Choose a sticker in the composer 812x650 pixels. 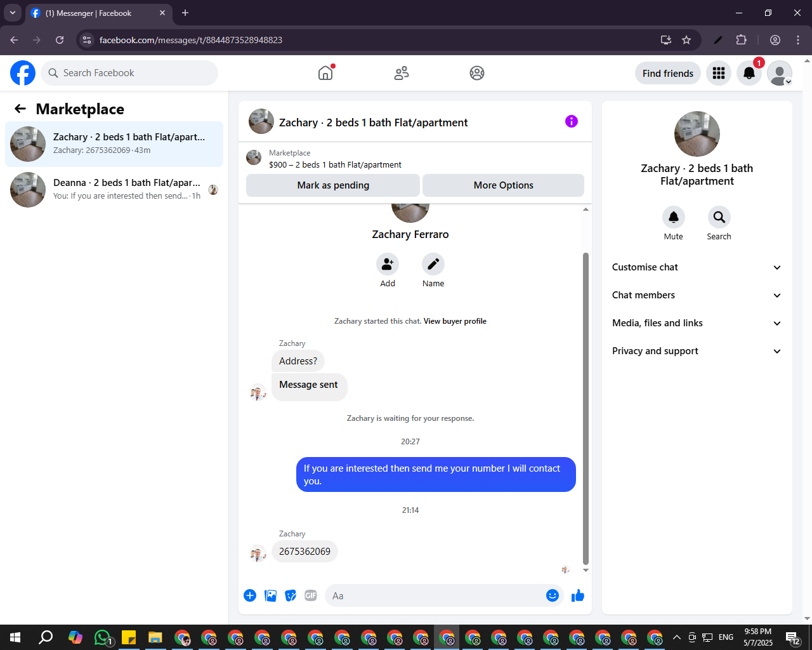(x=291, y=595)
